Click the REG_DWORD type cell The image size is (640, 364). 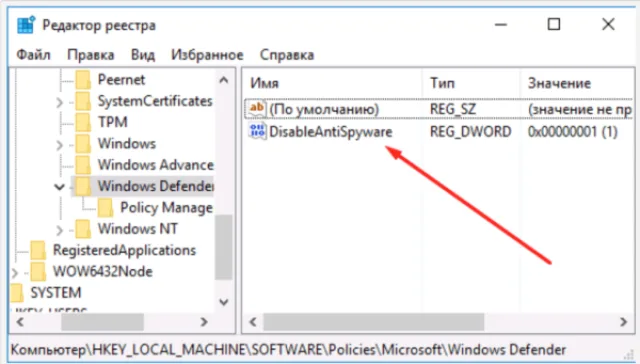470,132
